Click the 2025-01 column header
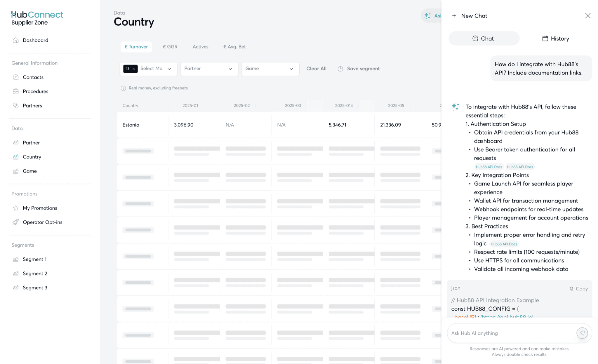The width and height of the screenshot is (598, 364). [x=190, y=106]
